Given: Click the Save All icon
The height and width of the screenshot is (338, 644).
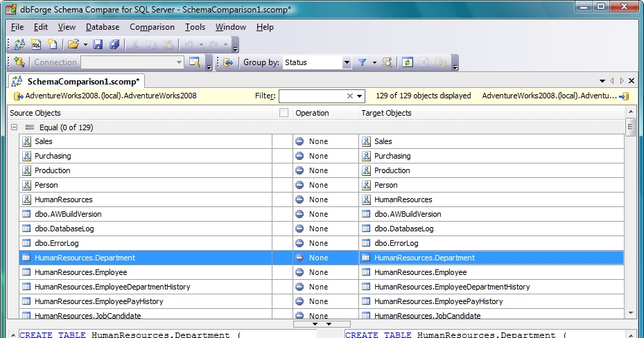Looking at the screenshot, I should coord(114,44).
